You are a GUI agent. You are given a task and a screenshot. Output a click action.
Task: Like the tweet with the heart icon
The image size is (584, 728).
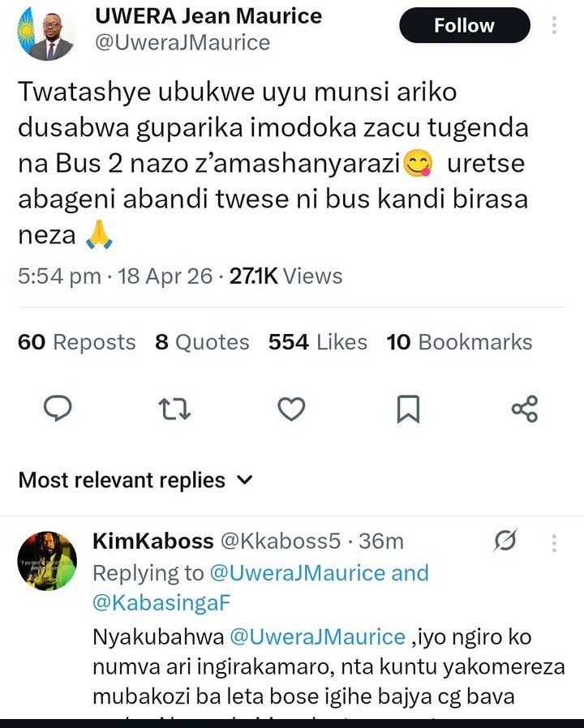coord(291,409)
